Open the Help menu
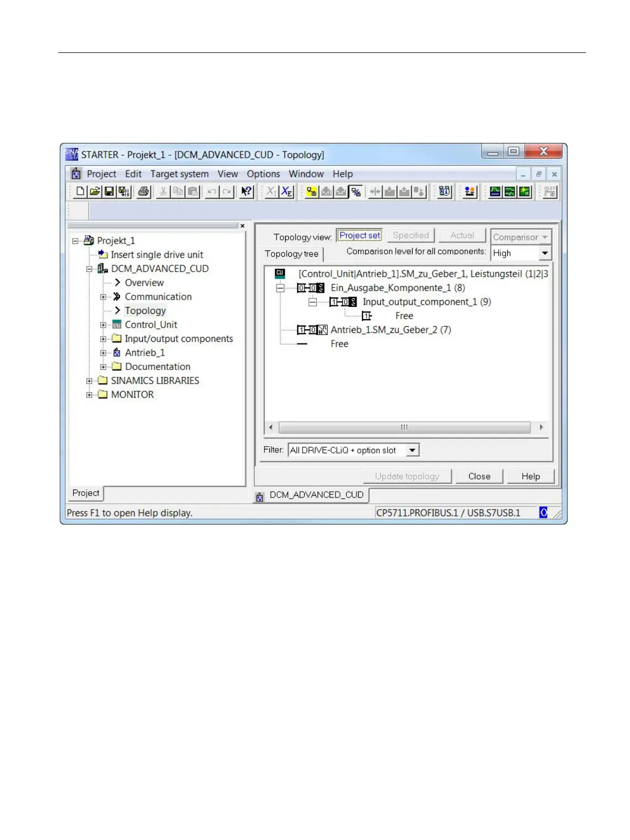Screen dimensions: 630x840 [343, 174]
